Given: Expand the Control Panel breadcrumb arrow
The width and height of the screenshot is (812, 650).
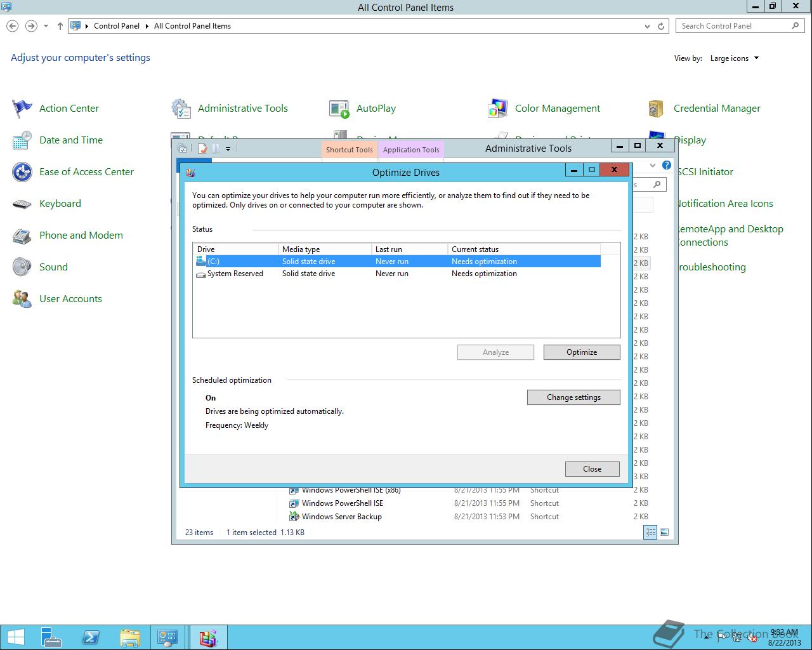Looking at the screenshot, I should click(x=147, y=26).
